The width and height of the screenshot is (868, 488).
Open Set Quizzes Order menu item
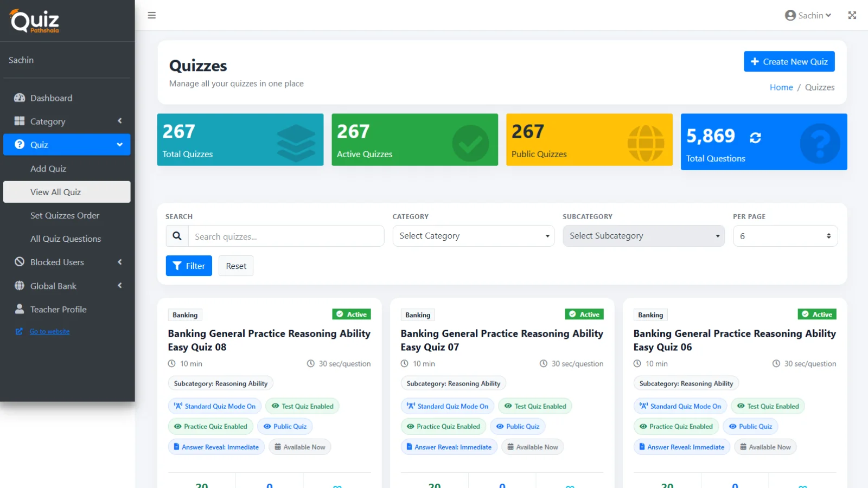(x=67, y=215)
